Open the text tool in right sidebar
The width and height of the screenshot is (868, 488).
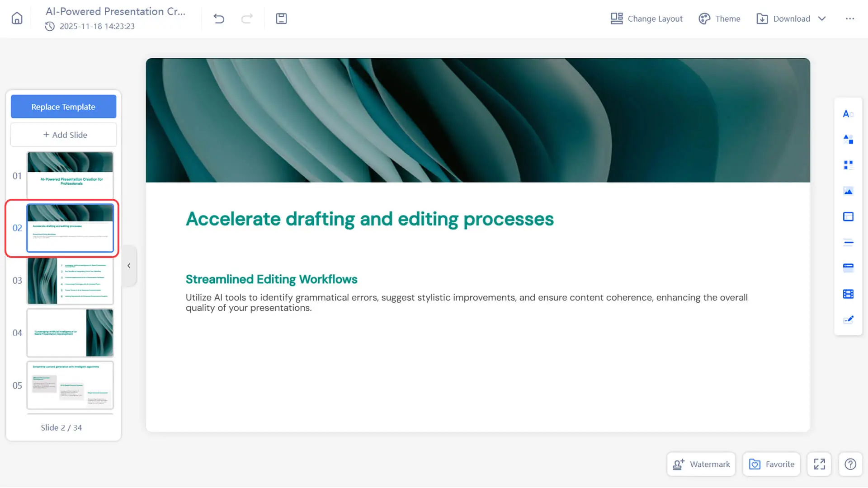pos(848,114)
